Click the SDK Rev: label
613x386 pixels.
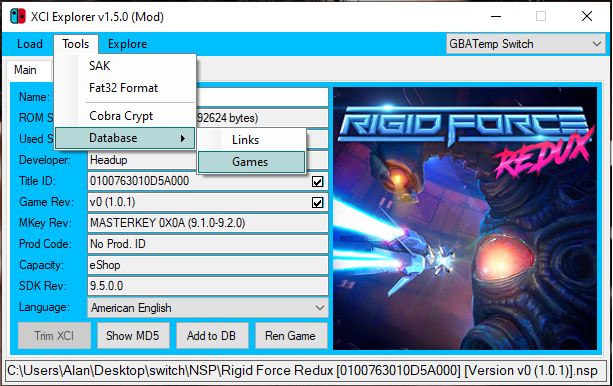click(x=43, y=286)
